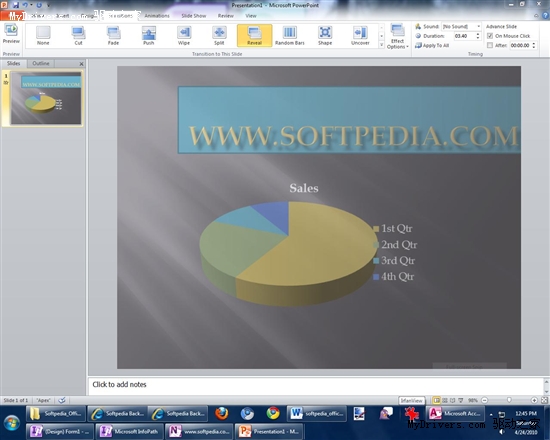Apply the Random Bars transition
The image size is (550, 440).
(290, 35)
